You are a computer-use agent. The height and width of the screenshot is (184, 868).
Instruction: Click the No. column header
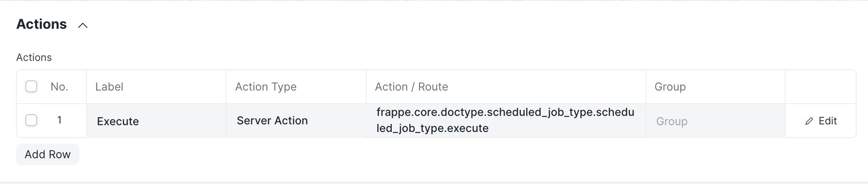click(60, 87)
